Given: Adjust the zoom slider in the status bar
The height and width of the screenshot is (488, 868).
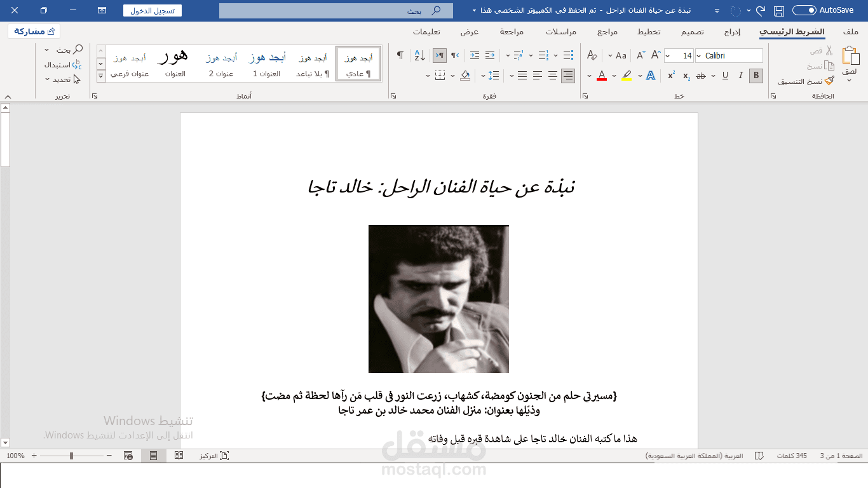Looking at the screenshot, I should (70, 456).
